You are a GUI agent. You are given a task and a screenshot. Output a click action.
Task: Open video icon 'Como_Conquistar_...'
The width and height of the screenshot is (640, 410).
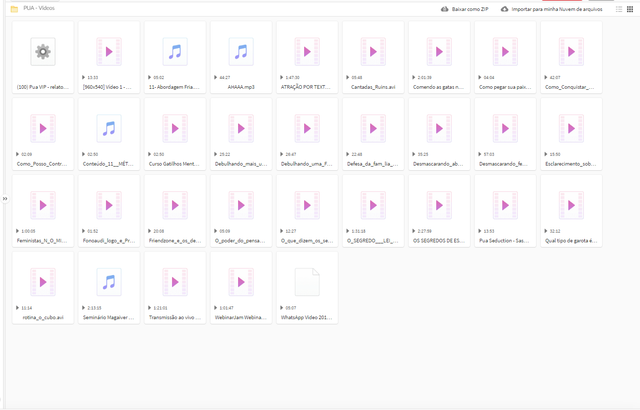point(571,51)
